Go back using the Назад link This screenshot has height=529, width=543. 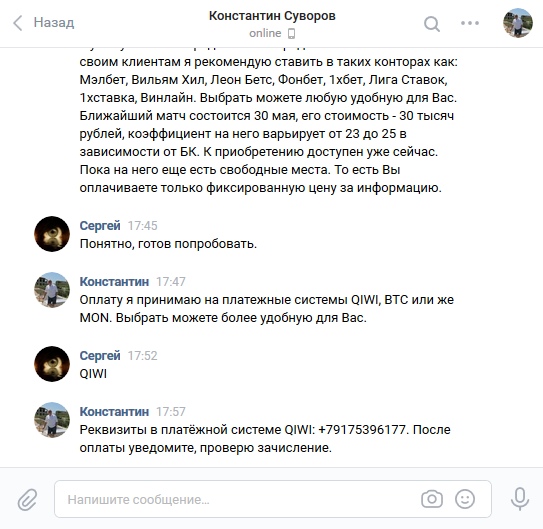[x=54, y=23]
